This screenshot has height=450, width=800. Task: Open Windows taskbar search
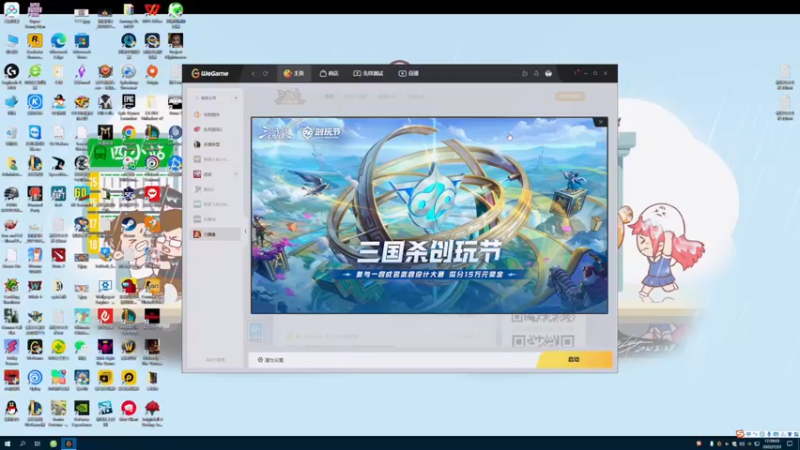22,443
